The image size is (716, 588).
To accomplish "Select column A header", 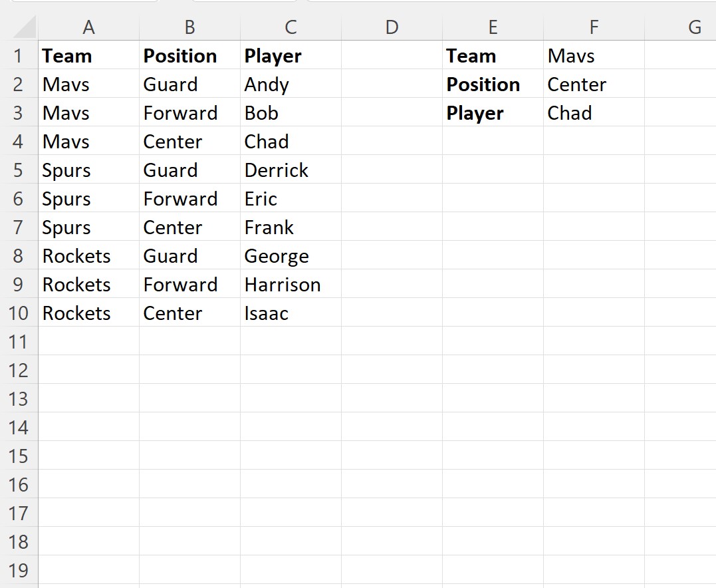I will (x=88, y=27).
